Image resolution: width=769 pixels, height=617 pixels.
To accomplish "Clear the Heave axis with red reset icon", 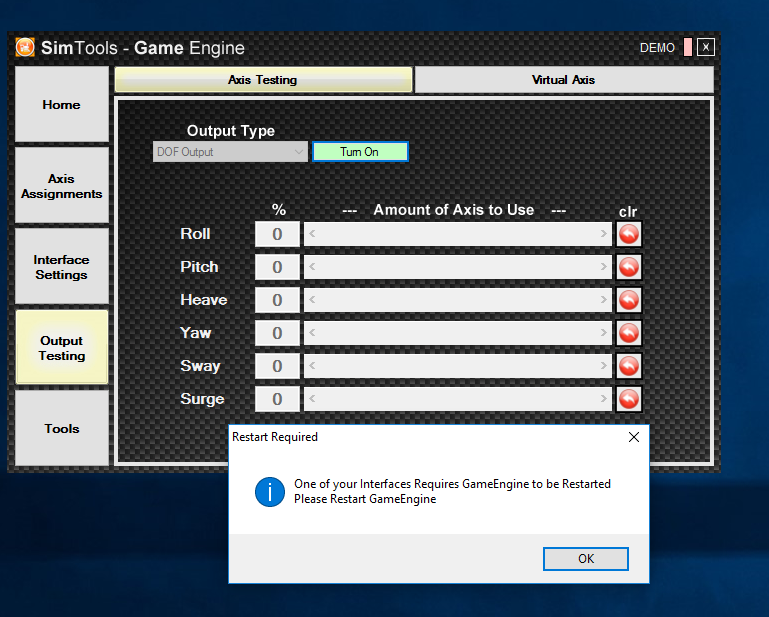I will tap(629, 300).
